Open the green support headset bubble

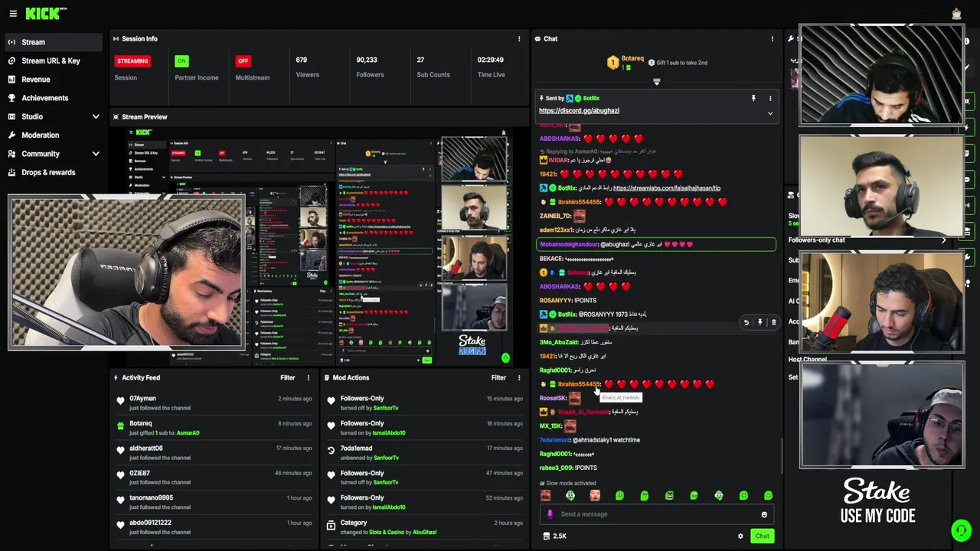[960, 530]
